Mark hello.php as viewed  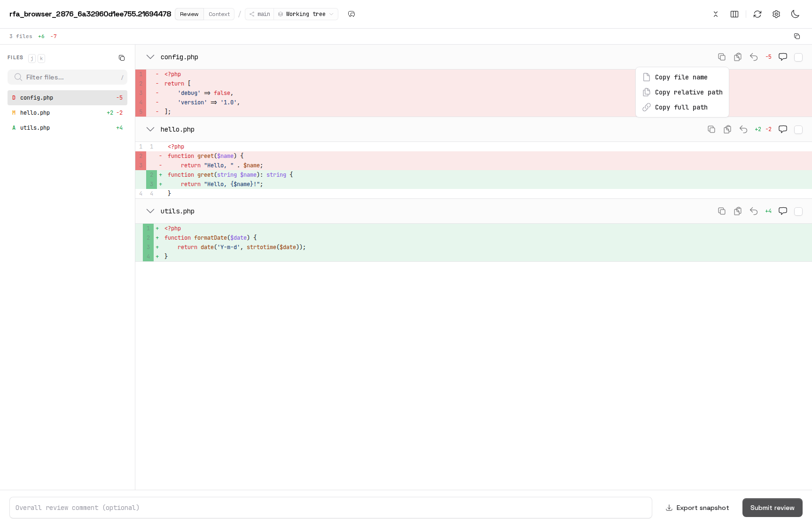pos(798,130)
